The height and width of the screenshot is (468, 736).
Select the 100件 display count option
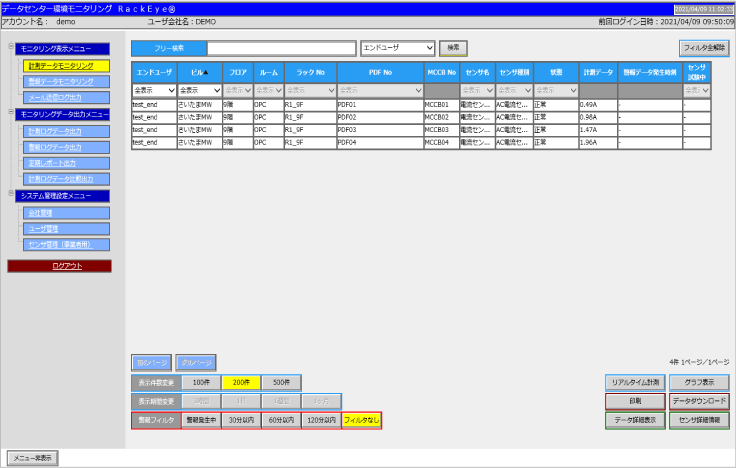pos(201,383)
